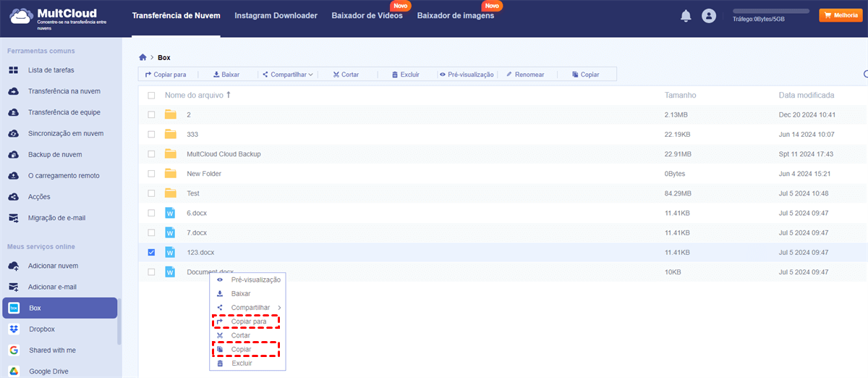Viewport: 868px width, 378px height.
Task: Toggle the select-all checkbox in header
Action: click(x=151, y=95)
